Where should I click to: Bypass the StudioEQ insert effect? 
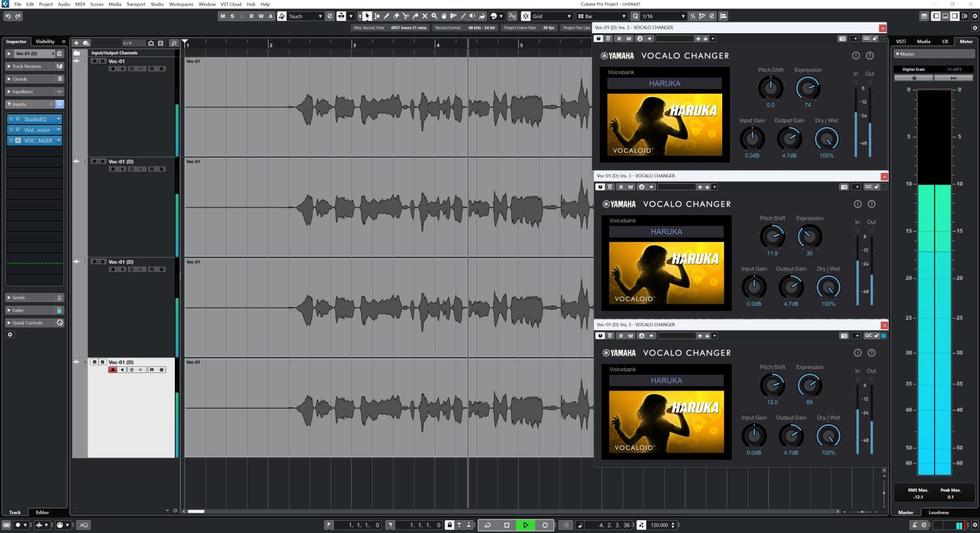[x=11, y=119]
